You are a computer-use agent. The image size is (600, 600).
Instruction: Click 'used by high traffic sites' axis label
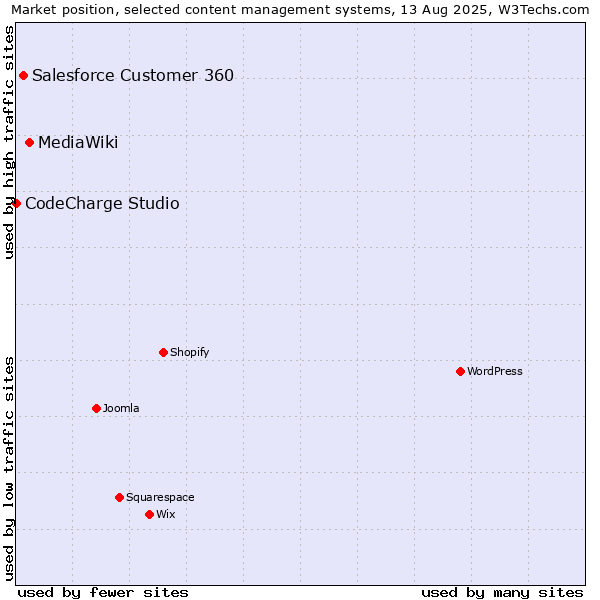(x=8, y=142)
